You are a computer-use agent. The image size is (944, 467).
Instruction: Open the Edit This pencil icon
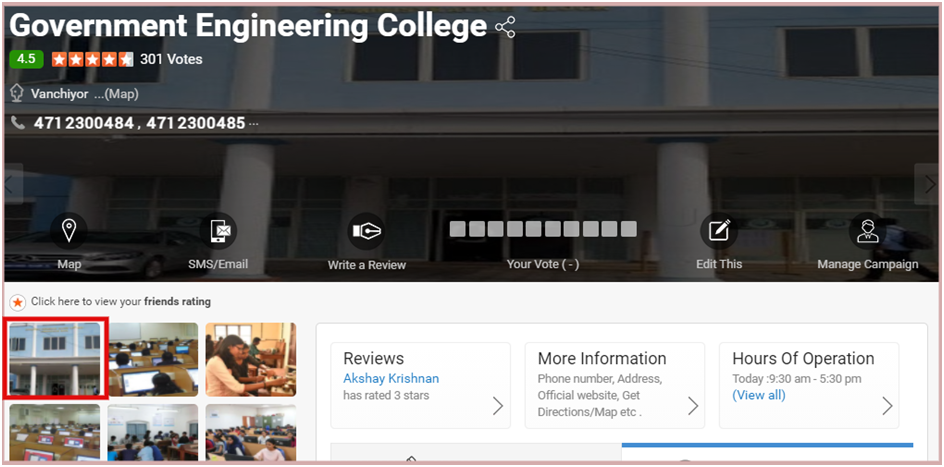point(719,230)
